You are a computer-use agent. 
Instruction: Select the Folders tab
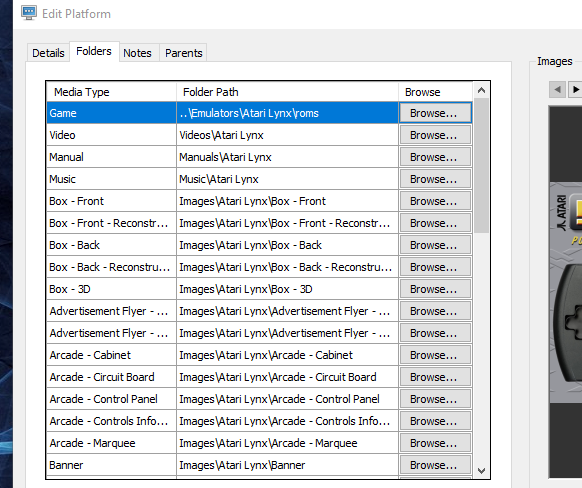point(94,51)
